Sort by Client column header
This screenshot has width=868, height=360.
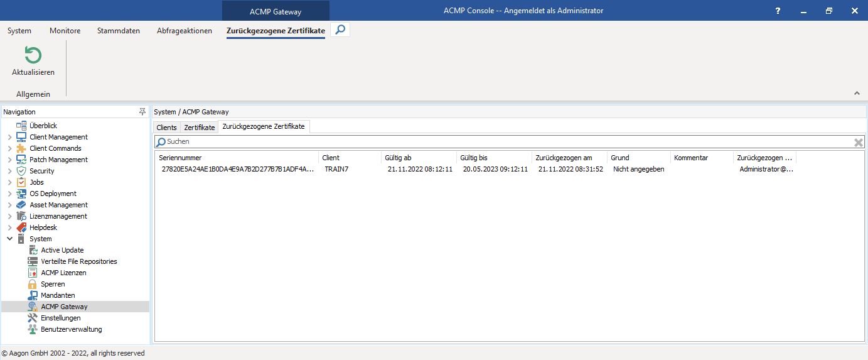[350, 158]
